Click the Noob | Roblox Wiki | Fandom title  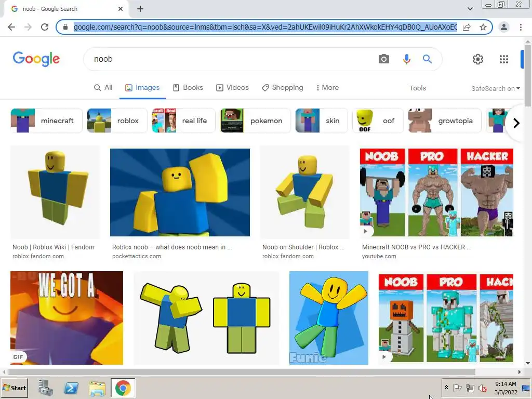coord(54,247)
